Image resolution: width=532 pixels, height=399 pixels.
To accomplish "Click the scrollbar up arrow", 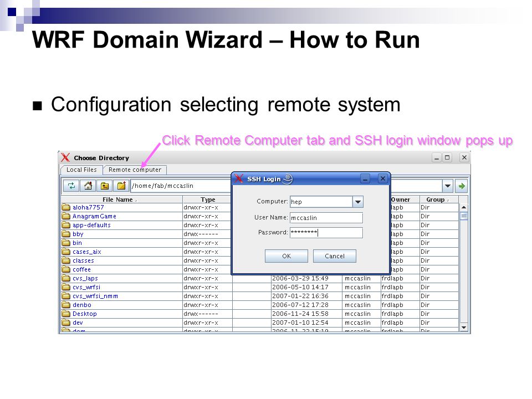I will tap(464, 207).
